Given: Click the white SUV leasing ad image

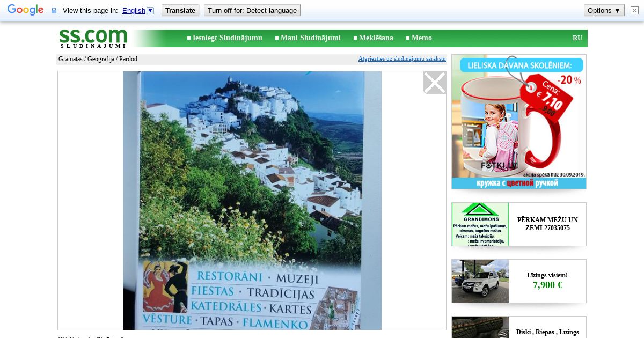Looking at the screenshot, I should pos(480,281).
